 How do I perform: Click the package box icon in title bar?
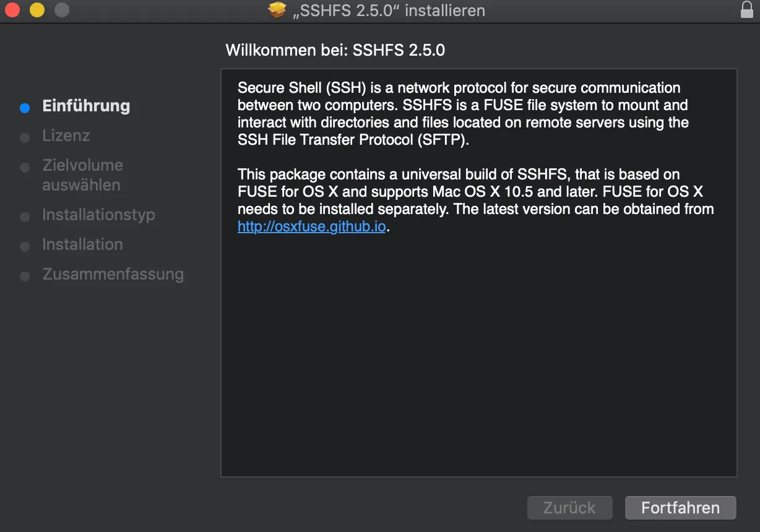[278, 11]
